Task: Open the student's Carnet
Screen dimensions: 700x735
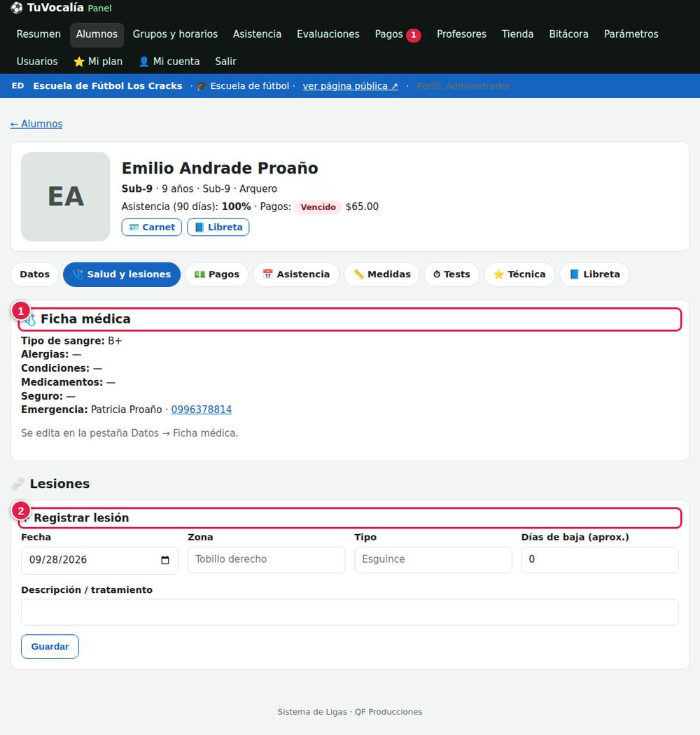Action: [x=151, y=227]
